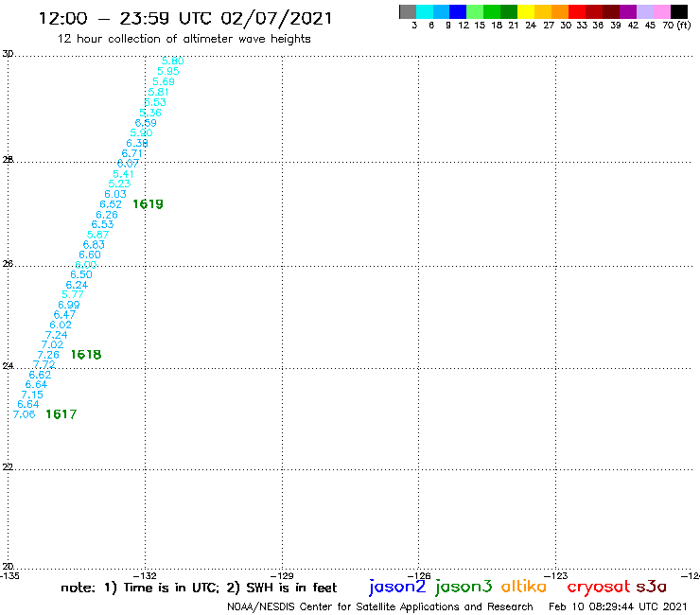Click the 5.77 wave height reading
Screen dimensions: 700x615
73,294
